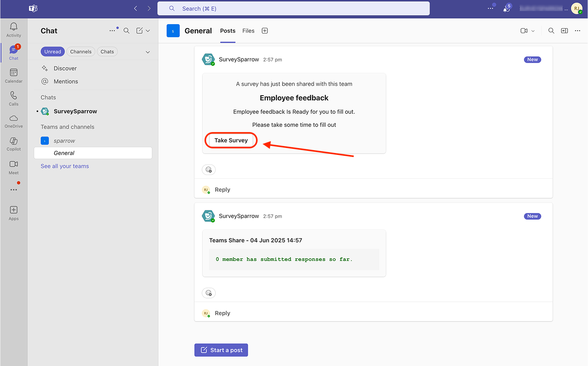Open OneDrive from the app bar
This screenshot has height=366, width=588.
pyautogui.click(x=13, y=121)
